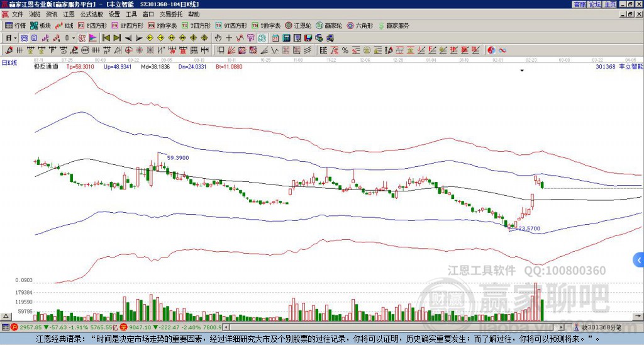644x345 pixels.
Task: Open the 赢家轮 wheel tool
Action: [329, 25]
